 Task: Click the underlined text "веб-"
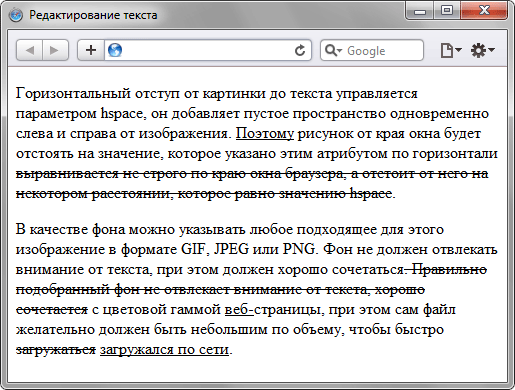tap(239, 310)
